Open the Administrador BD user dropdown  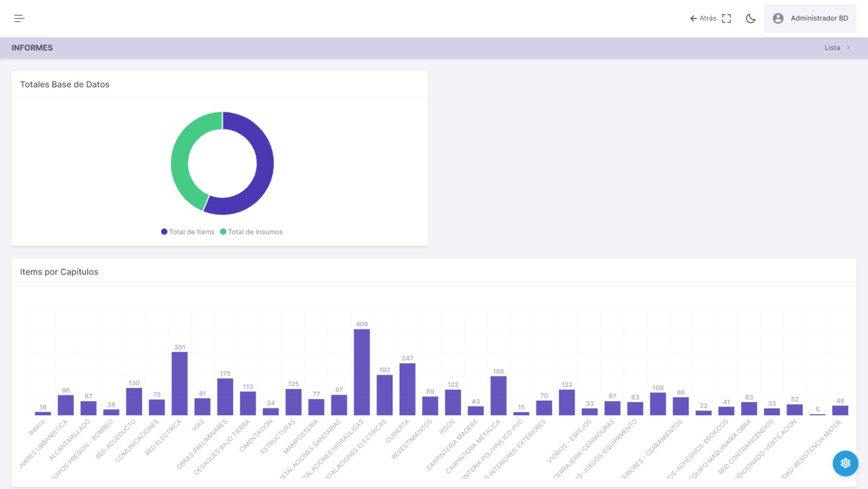(819, 18)
